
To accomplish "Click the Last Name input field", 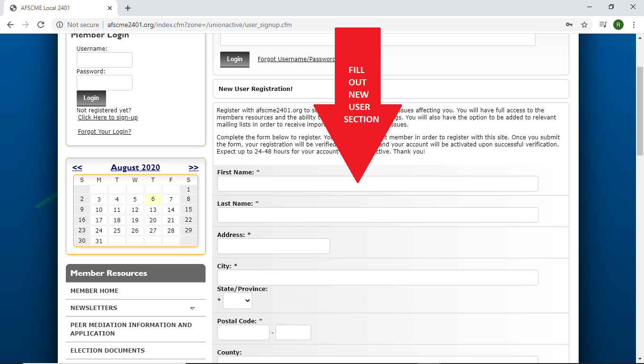I will tap(377, 215).
